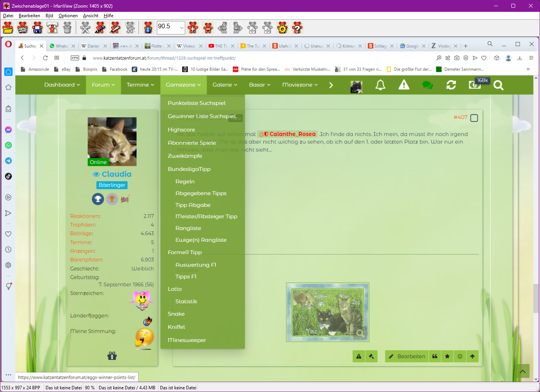
Task: Click the Save floppy disk teddy icon
Action: (38, 28)
